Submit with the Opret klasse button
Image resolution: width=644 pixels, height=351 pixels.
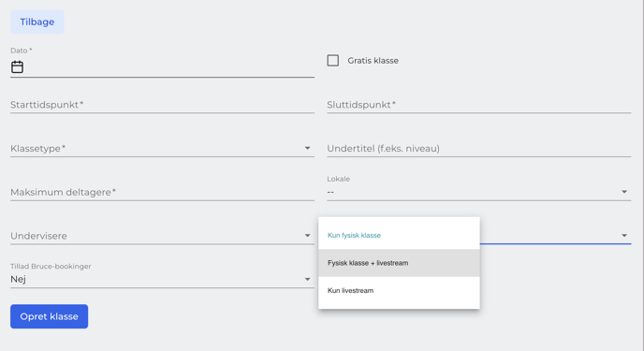pyautogui.click(x=50, y=316)
